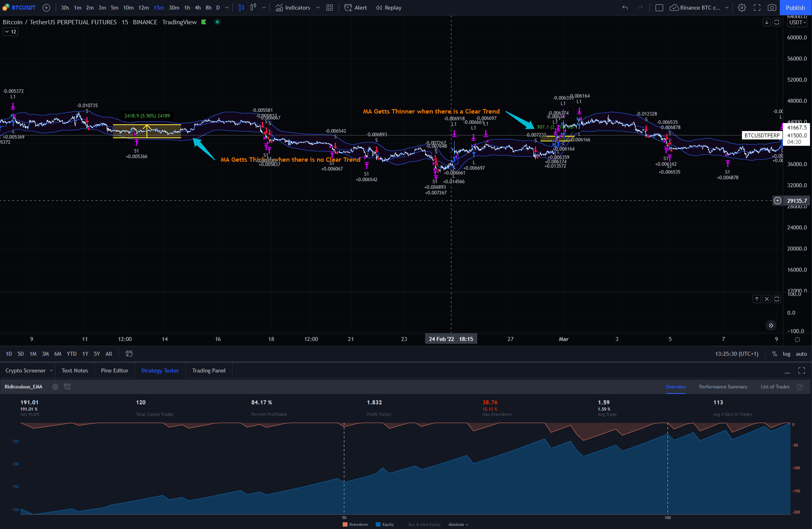The image size is (812, 529).
Task: Set range to YTD
Action: pyautogui.click(x=72, y=354)
